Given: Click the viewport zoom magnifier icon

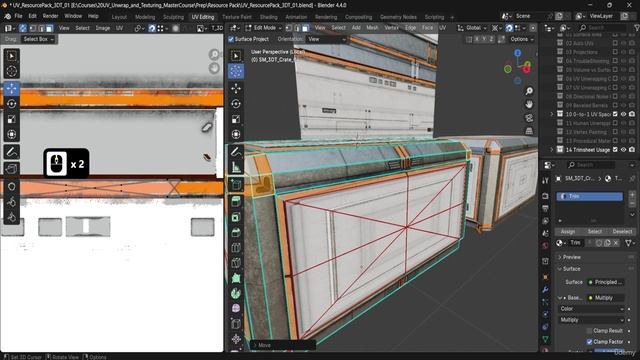Looking at the screenshot, I should pyautogui.click(x=529, y=91).
